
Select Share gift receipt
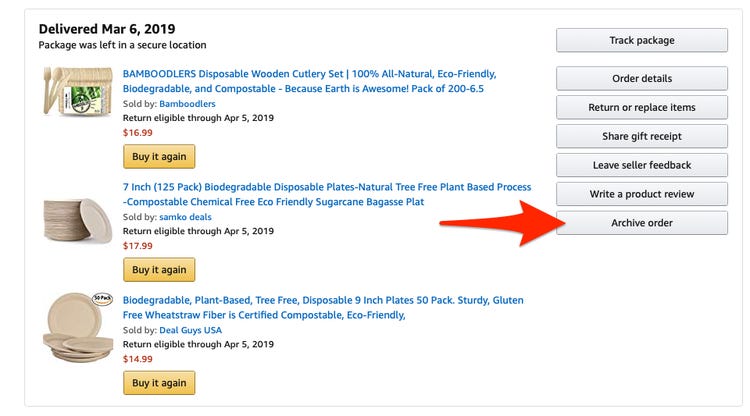[641, 136]
